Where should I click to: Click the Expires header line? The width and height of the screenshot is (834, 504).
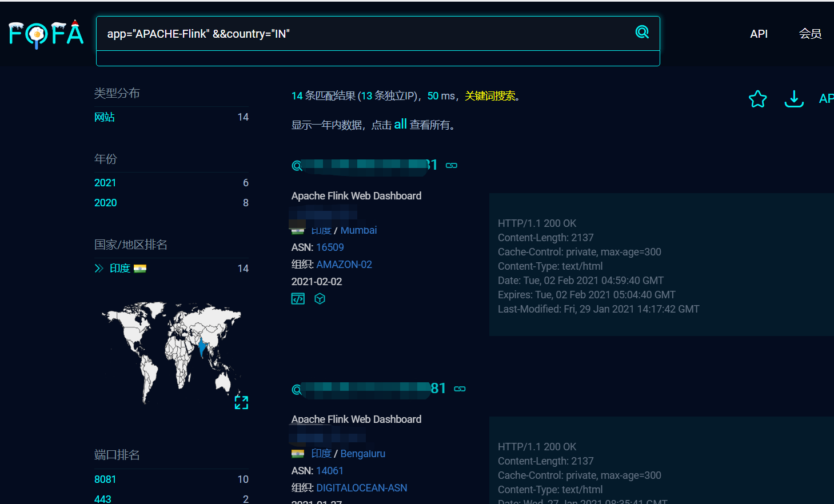click(x=586, y=295)
